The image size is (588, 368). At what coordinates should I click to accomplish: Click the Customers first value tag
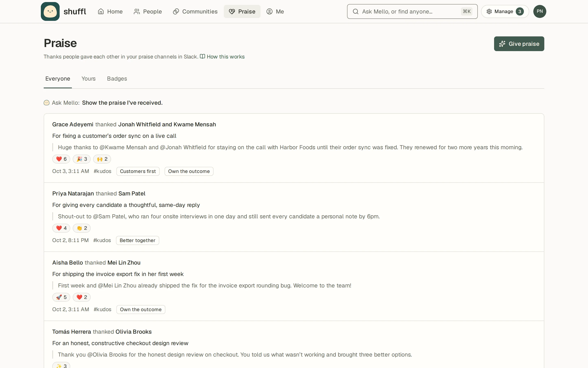tap(138, 171)
